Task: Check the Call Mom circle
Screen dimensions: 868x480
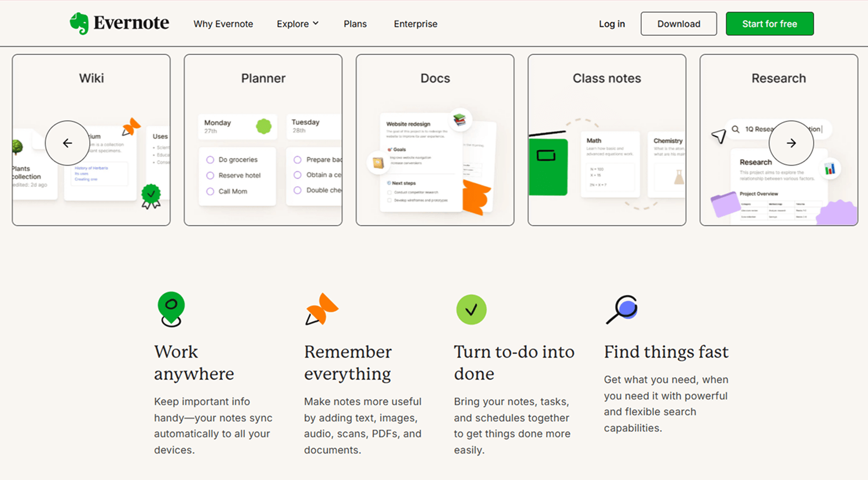Action: tap(210, 191)
